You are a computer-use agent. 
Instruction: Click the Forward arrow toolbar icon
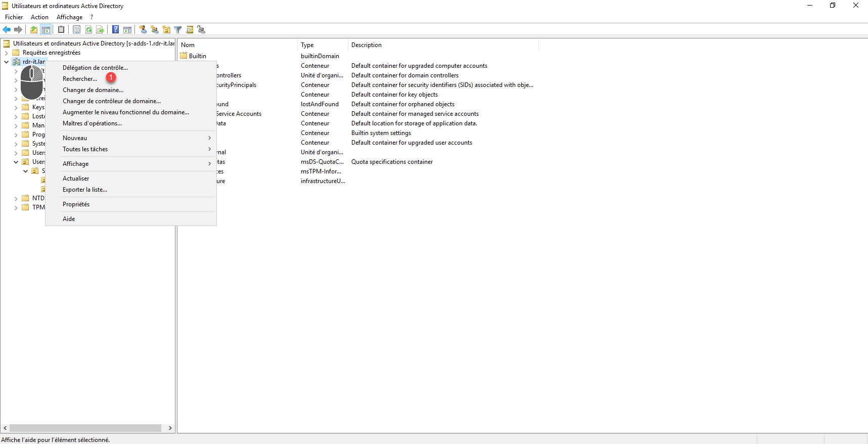[18, 30]
